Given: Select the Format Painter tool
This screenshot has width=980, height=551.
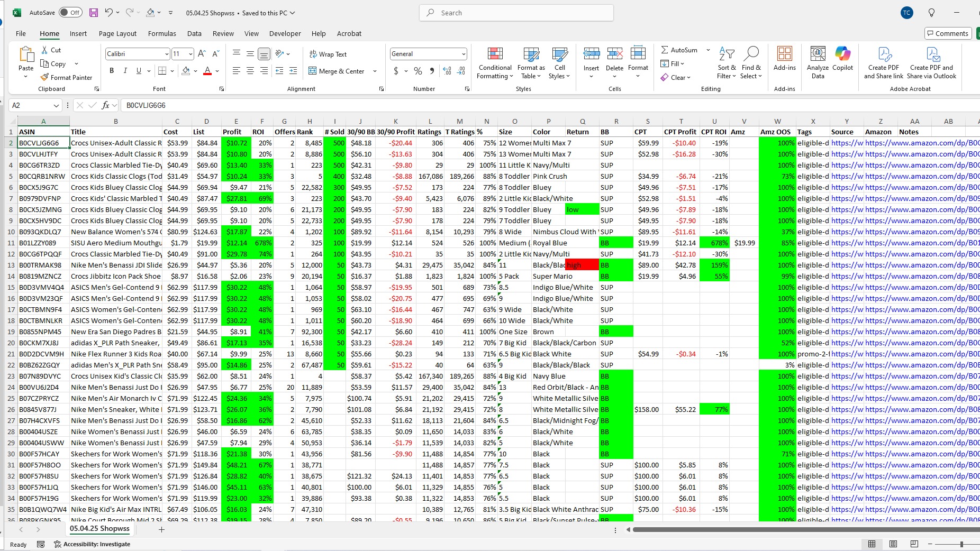Looking at the screenshot, I should pos(66,77).
